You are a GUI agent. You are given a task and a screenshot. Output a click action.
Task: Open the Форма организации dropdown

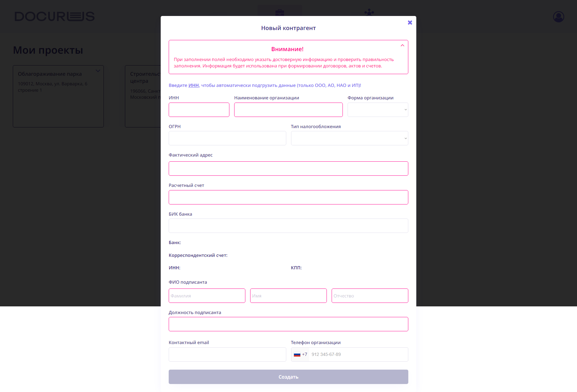coord(378,110)
